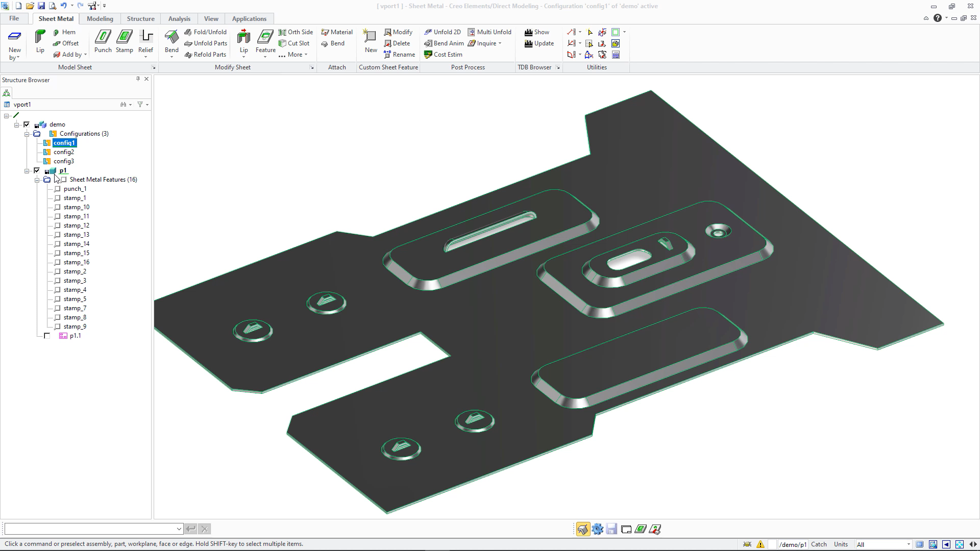Click the Cut Slot tool
The height and width of the screenshot is (551, 980).
tap(294, 43)
